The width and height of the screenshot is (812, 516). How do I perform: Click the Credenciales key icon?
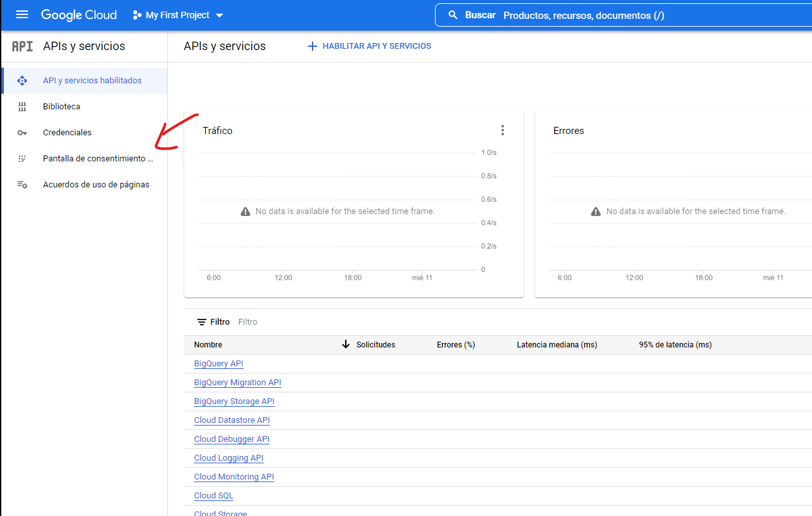(x=22, y=133)
